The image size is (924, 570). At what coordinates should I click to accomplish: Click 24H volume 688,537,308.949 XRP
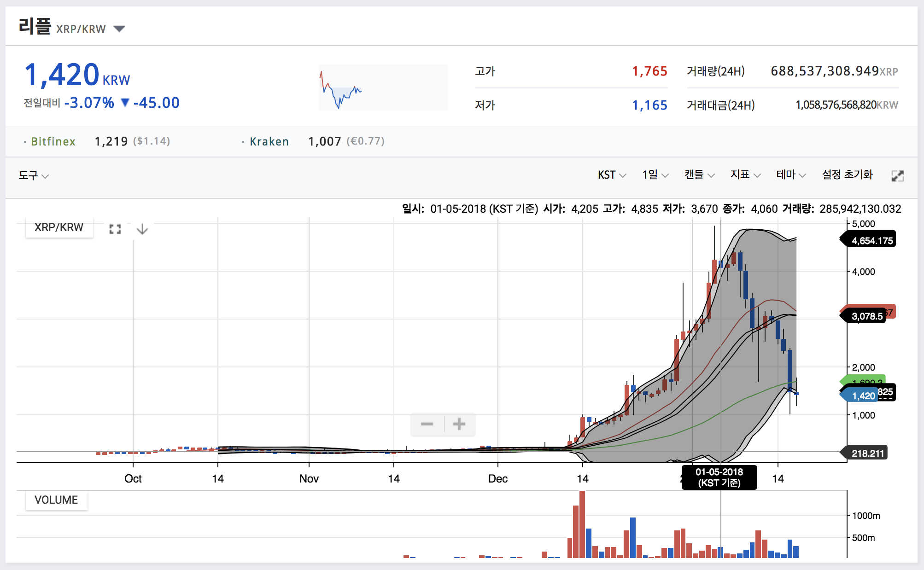pos(834,71)
